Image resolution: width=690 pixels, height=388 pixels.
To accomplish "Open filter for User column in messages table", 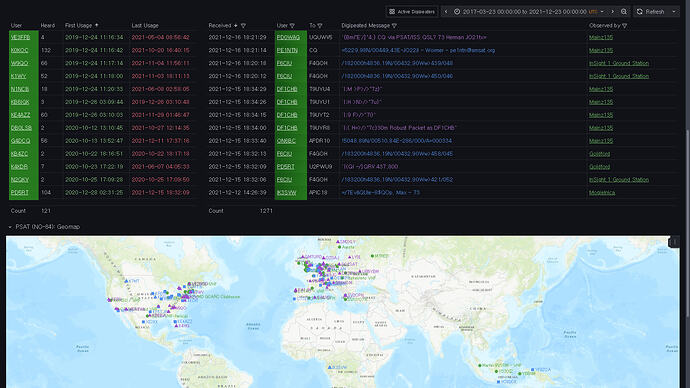I will coord(292,26).
